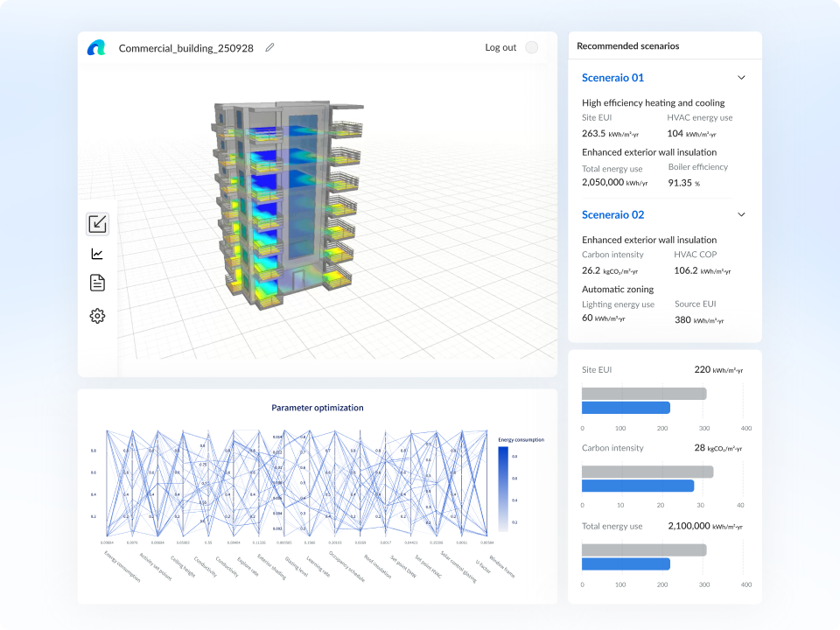
Task: Click the gray user avatar circle
Action: click(531, 47)
